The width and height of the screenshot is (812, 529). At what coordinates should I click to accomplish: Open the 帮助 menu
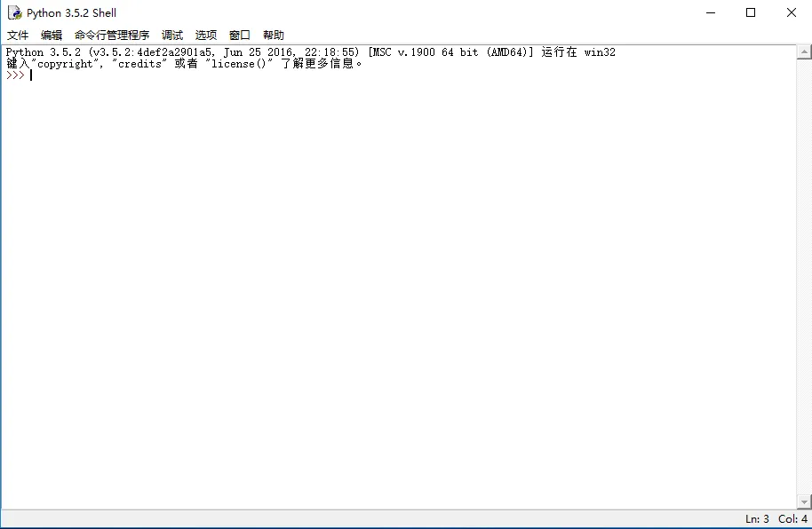tap(274, 36)
